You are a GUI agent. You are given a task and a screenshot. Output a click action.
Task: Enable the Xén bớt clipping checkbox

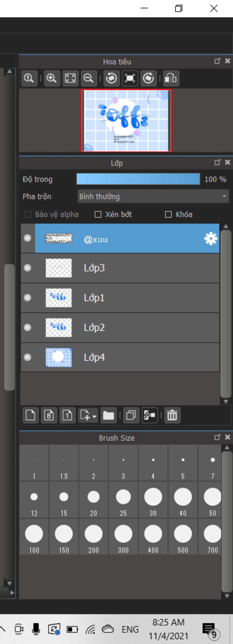[98, 215]
